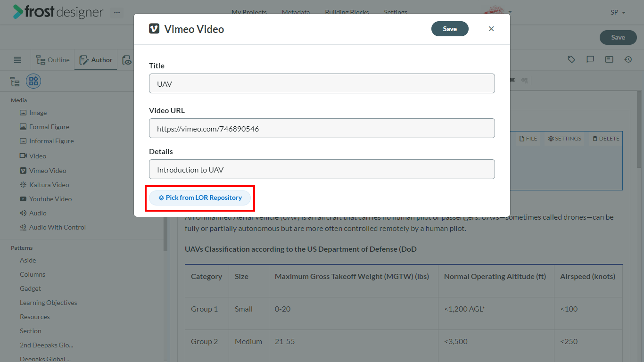Viewport: 644px width, 362px height.
Task: Select Kaltura Video in Media list
Action: (49, 185)
